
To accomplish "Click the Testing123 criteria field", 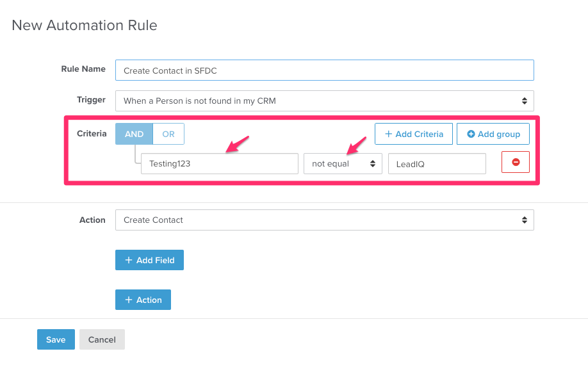I will pyautogui.click(x=219, y=164).
